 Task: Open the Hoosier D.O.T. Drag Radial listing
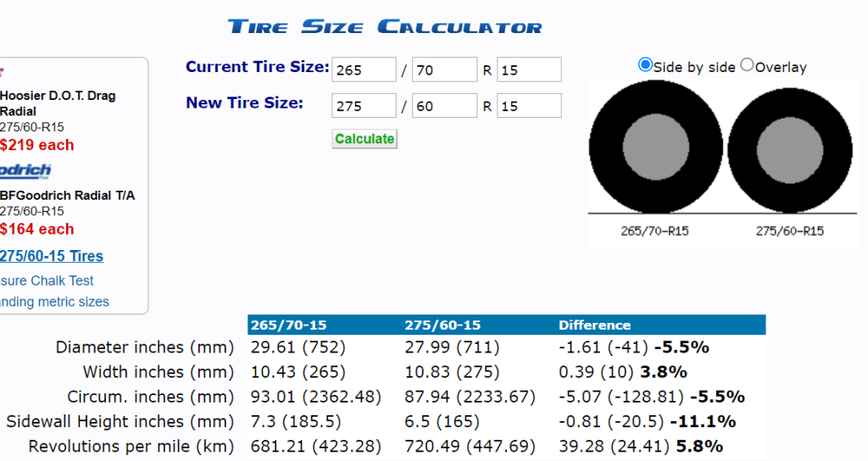[x=58, y=103]
